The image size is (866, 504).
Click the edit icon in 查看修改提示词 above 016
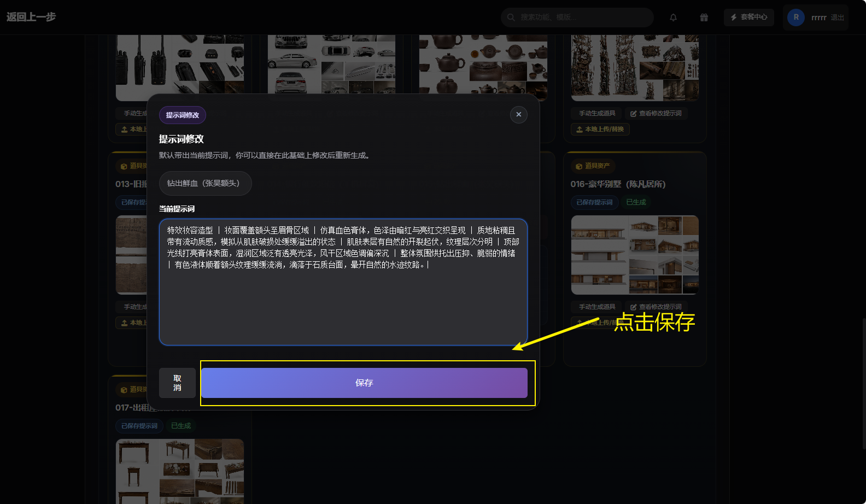pyautogui.click(x=633, y=114)
